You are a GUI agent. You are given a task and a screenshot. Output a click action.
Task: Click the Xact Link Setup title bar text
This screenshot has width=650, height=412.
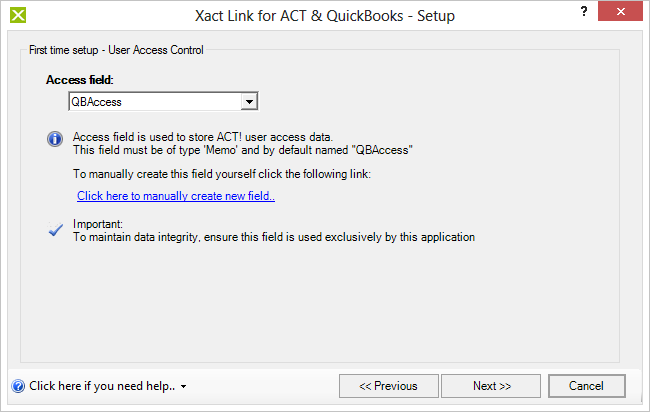pyautogui.click(x=325, y=16)
